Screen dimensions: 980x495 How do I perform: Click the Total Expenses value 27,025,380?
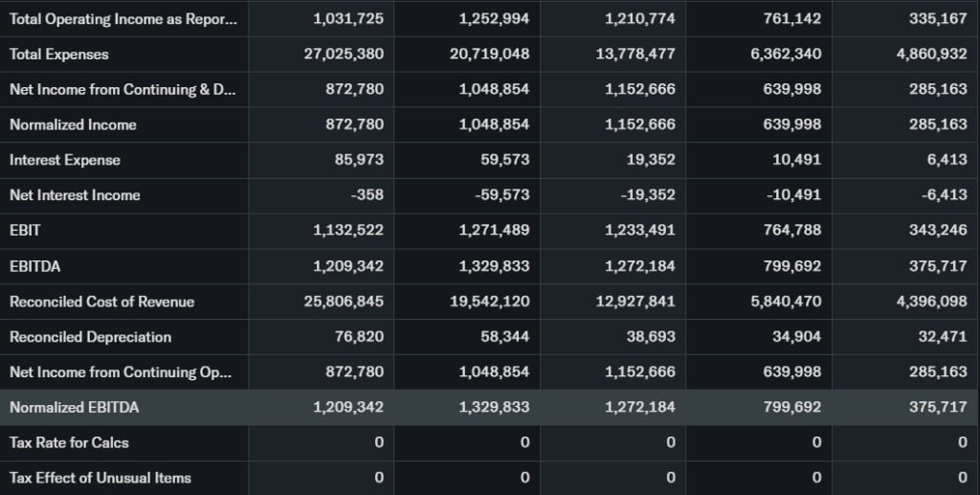344,55
